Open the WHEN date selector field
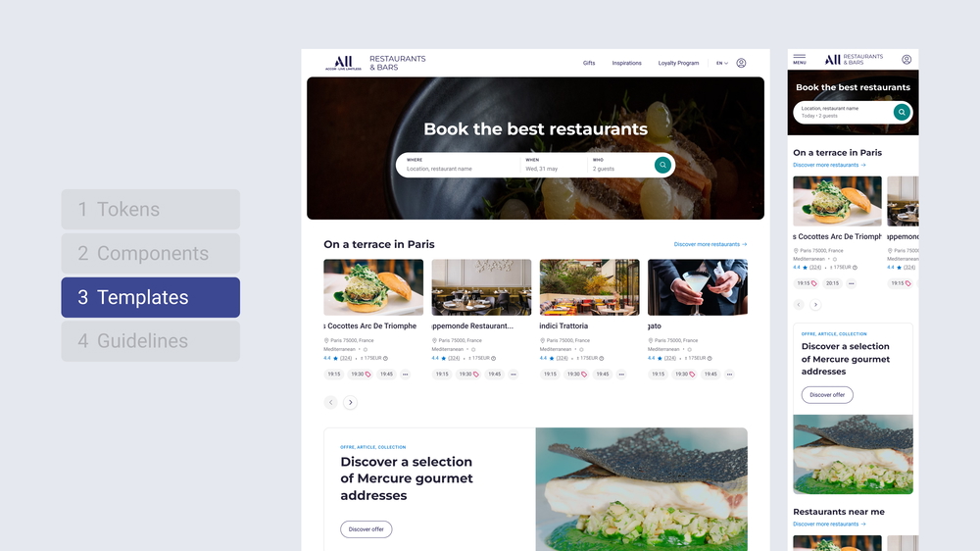The height and width of the screenshot is (551, 980). coord(553,165)
